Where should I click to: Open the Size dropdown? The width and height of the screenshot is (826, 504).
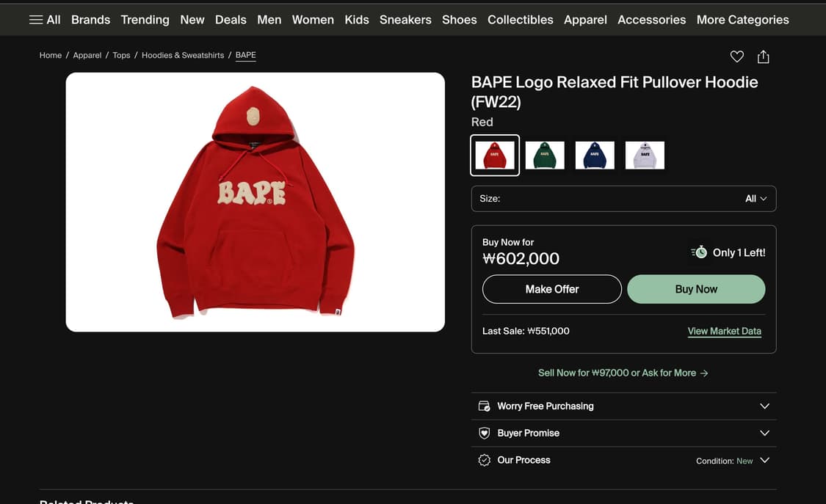tap(623, 199)
